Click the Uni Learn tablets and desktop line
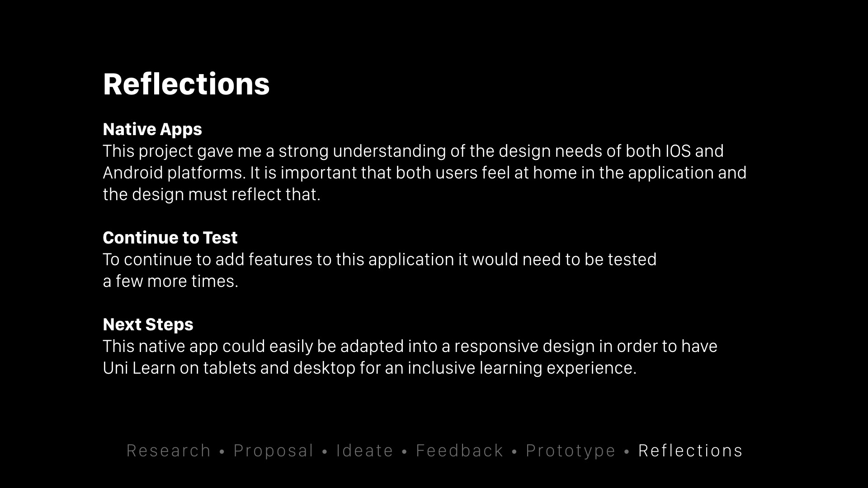The width and height of the screenshot is (868, 488). point(369,368)
